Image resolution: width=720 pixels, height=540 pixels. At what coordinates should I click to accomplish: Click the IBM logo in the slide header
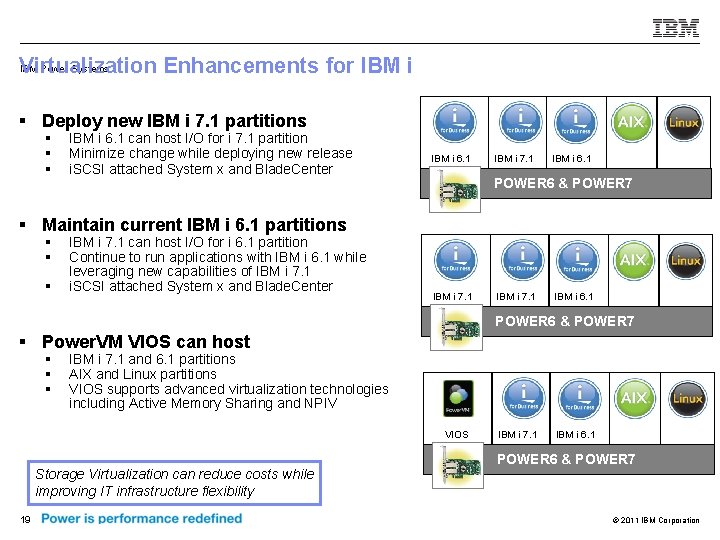coord(676,28)
